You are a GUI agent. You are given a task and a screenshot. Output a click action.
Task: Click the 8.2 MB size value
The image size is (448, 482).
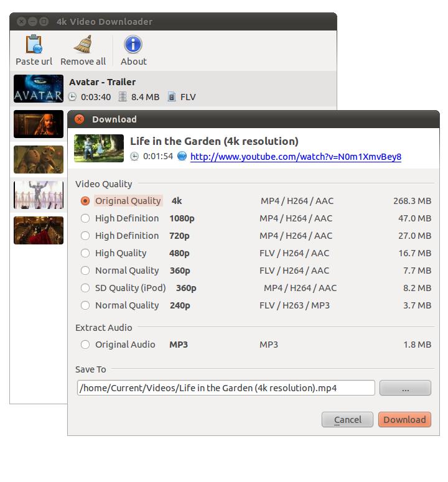click(x=418, y=289)
